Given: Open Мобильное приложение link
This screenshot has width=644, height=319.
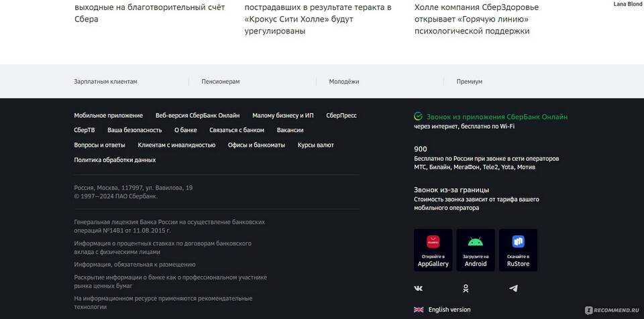Looking at the screenshot, I should point(109,115).
